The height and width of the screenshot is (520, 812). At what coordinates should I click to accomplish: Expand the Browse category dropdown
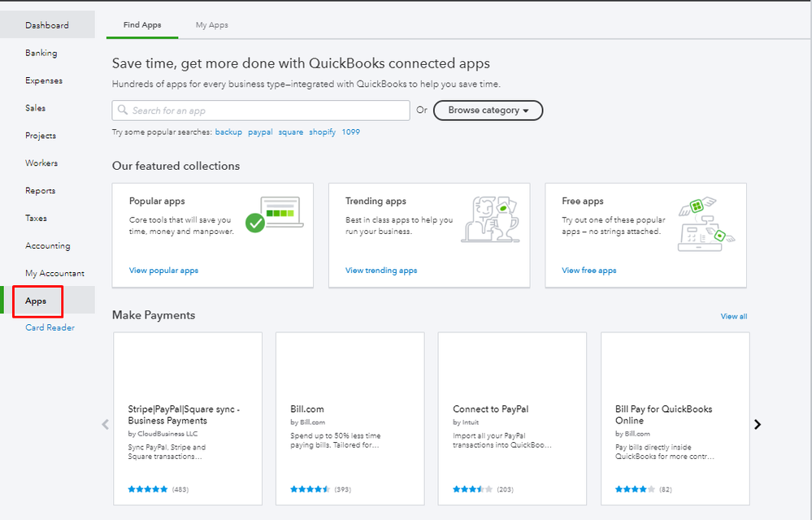coord(488,110)
